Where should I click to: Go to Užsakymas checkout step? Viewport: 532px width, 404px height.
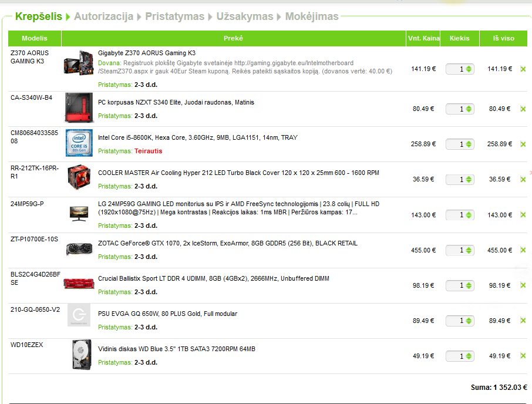pyautogui.click(x=245, y=16)
